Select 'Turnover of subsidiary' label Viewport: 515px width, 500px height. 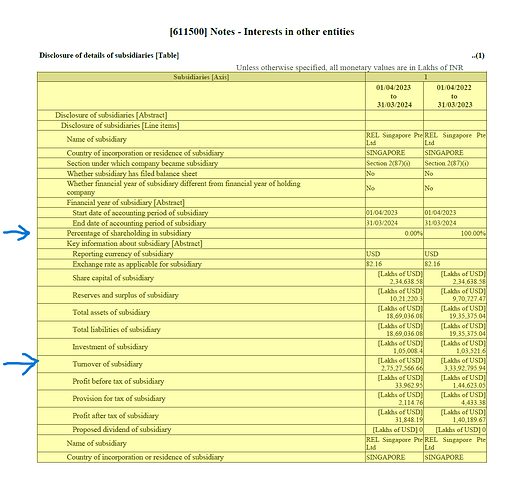108,364
